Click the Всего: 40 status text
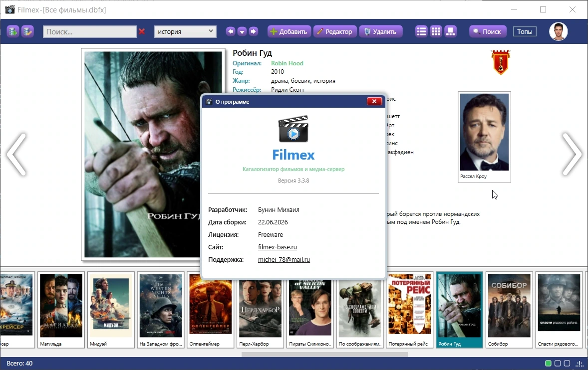Viewport: 588px width, 370px height. coord(19,363)
